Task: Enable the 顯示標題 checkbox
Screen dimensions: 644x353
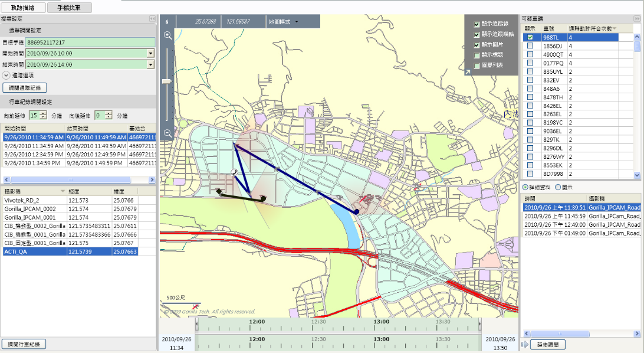Action: pos(477,55)
